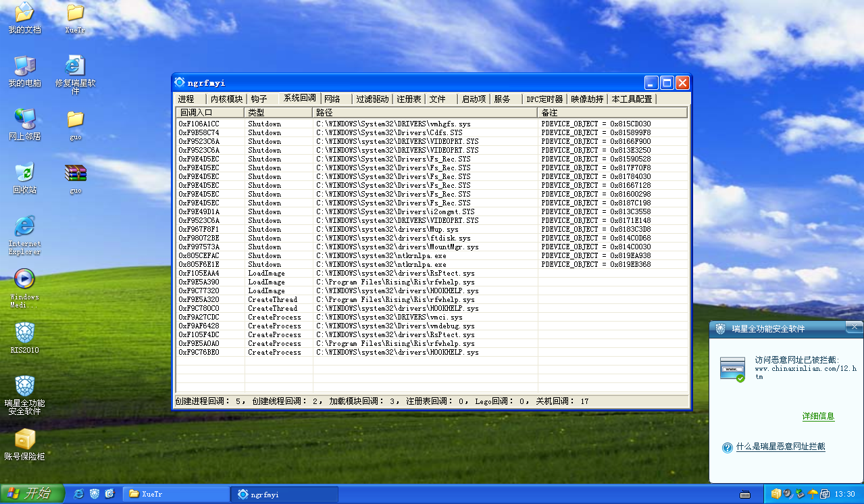Launch the RIS2010 desktop shortcut
864x504 pixels.
click(24, 338)
